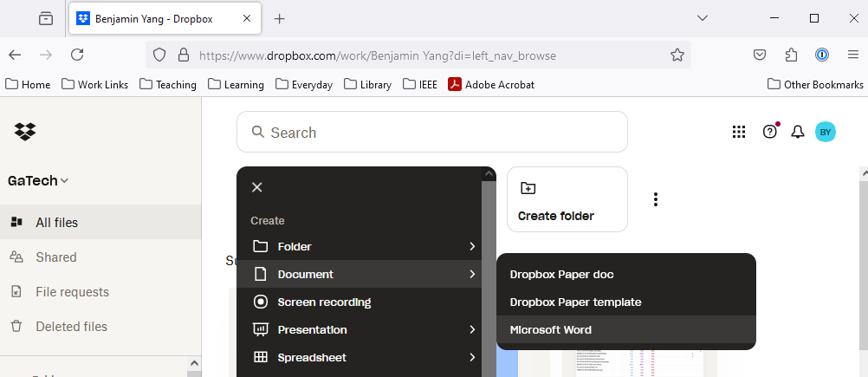The width and height of the screenshot is (868, 377).
Task: Click the Dropbox logo icon
Action: [x=25, y=132]
